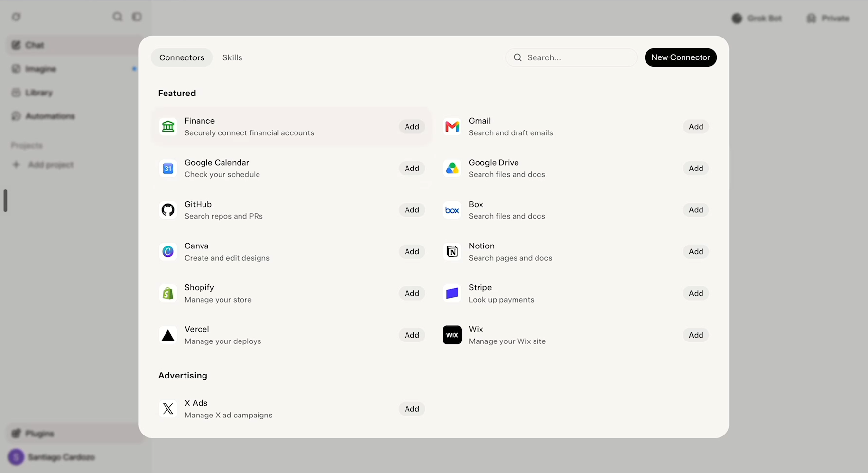Click the X Ads logo icon
868x473 pixels.
168,409
